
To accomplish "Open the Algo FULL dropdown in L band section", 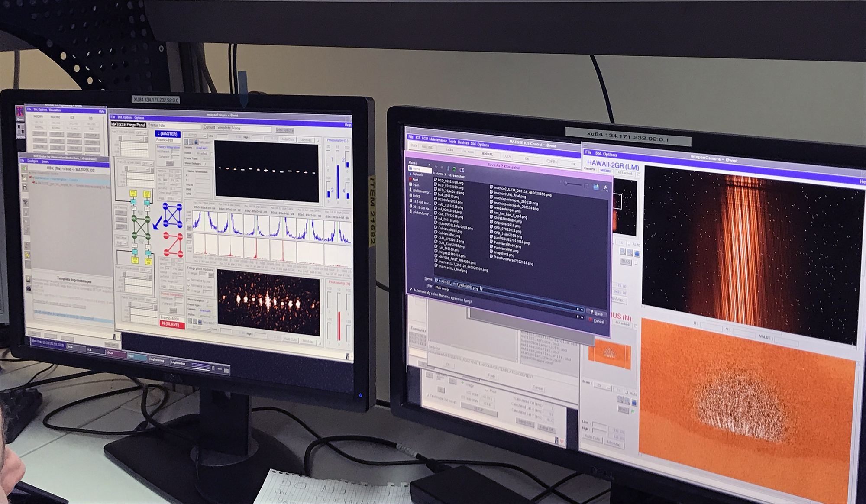I will (x=174, y=199).
